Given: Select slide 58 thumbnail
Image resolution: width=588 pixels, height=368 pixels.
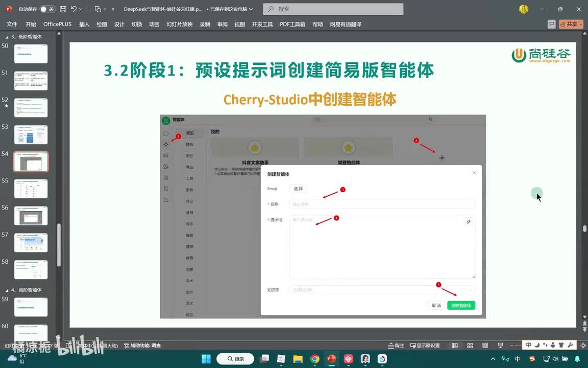Looking at the screenshot, I should [31, 270].
